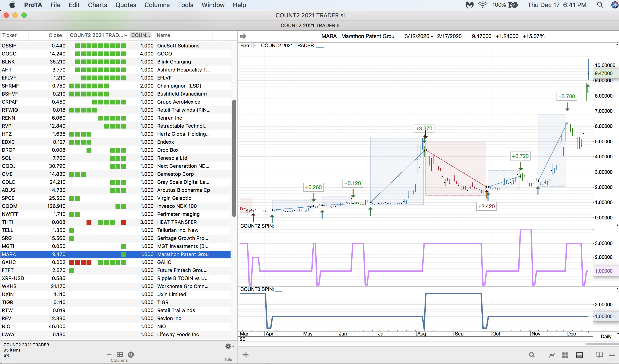This screenshot has width=619, height=364.
Task: Click the round magnifier search in watchlist footer
Action: (131, 354)
